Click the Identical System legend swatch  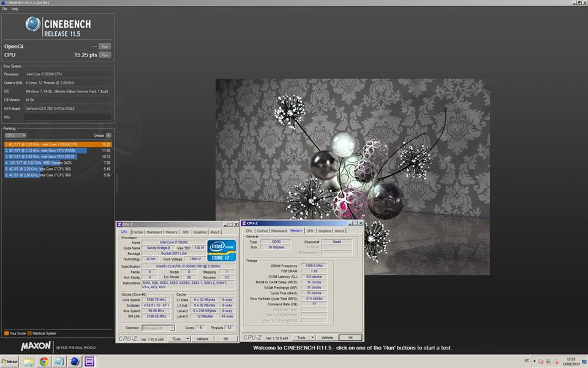coord(29,333)
